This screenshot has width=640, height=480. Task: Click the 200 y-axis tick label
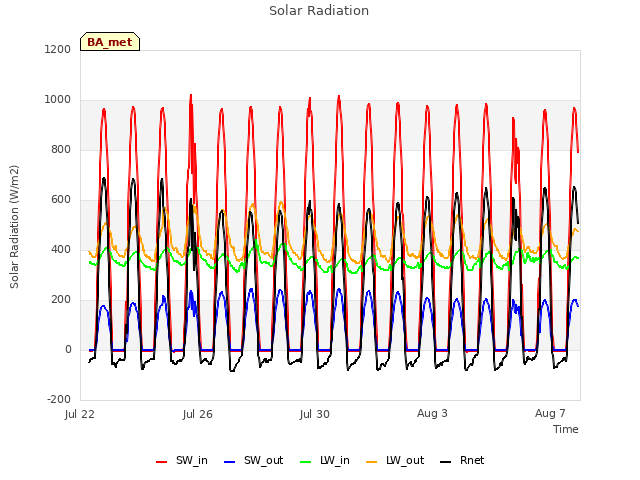tap(61, 300)
